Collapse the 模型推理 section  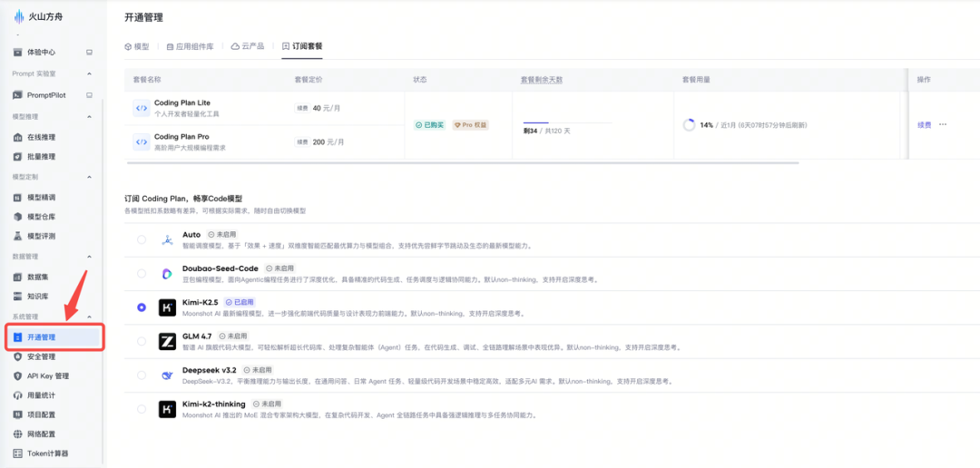click(89, 117)
